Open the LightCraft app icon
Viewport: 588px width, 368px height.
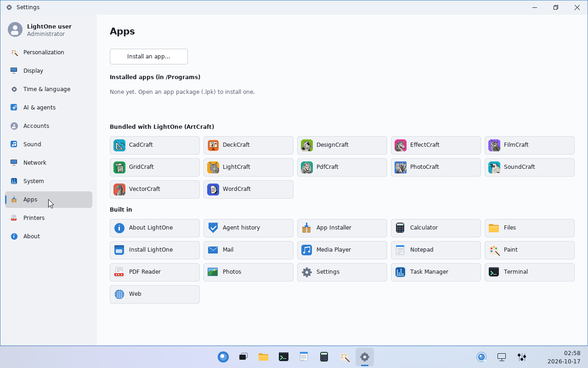pos(213,167)
